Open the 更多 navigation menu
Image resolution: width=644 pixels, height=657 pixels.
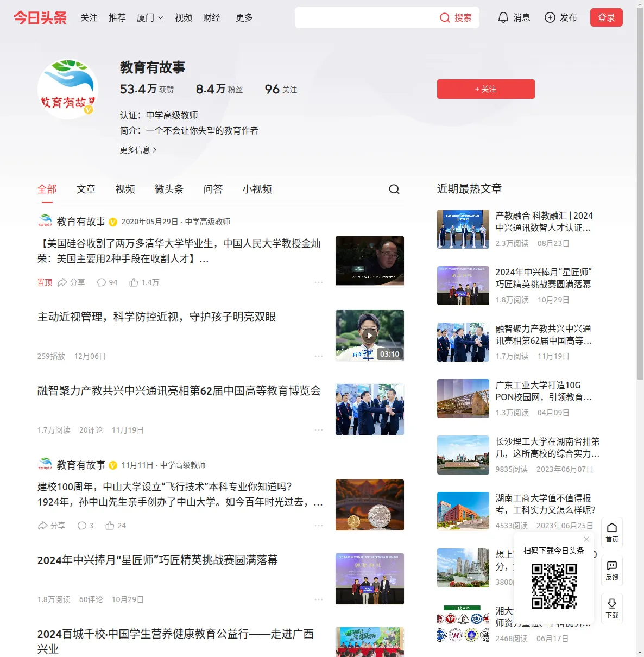(x=244, y=18)
